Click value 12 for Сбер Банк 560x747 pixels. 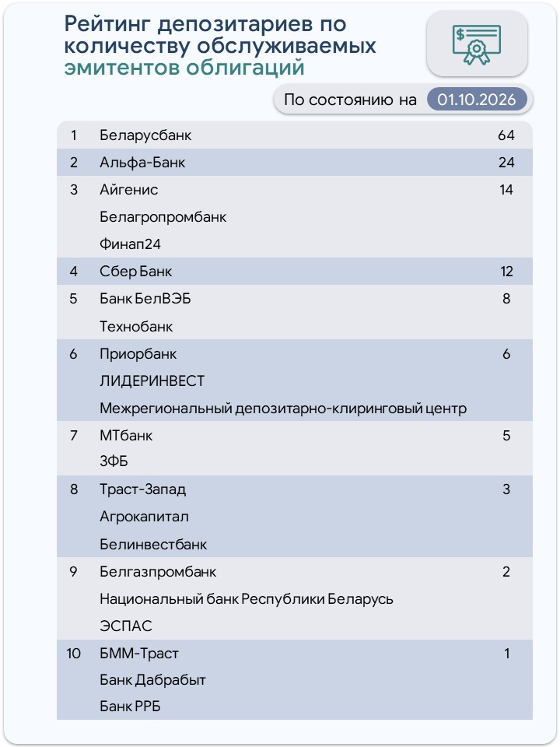(506, 272)
